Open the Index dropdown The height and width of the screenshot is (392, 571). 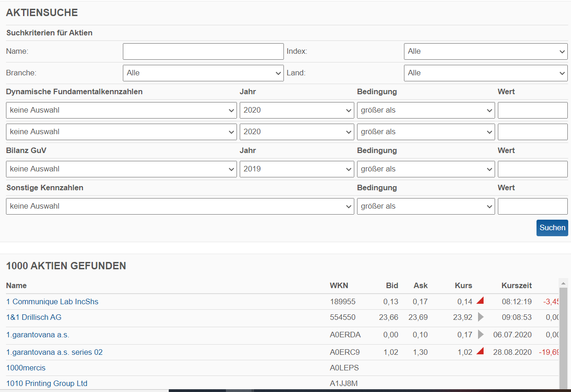tap(485, 51)
